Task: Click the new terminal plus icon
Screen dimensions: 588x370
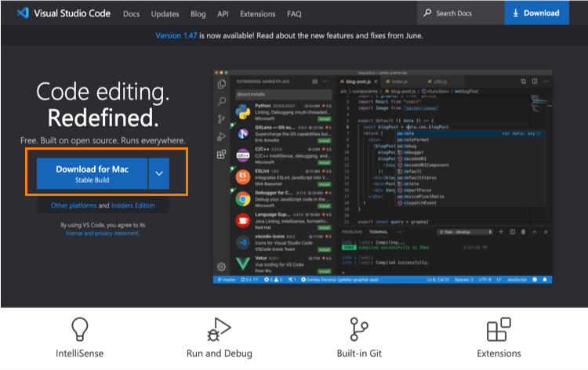Action: [501, 232]
